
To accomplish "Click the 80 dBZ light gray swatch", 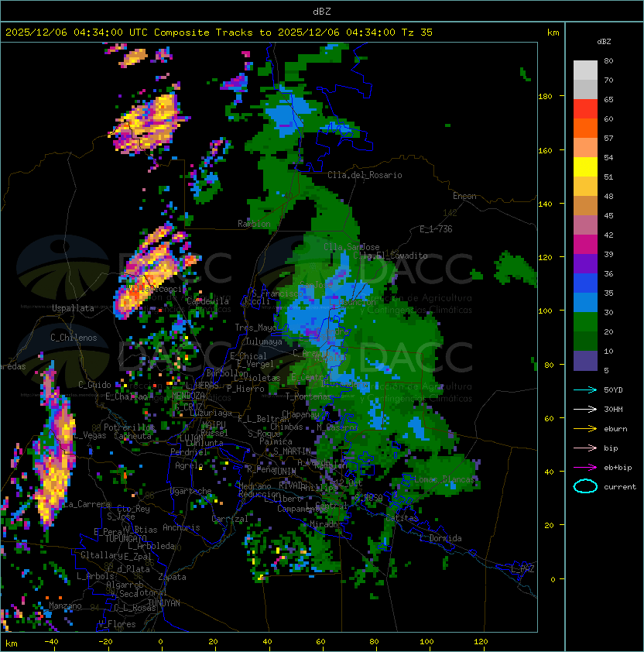I will pyautogui.click(x=585, y=70).
